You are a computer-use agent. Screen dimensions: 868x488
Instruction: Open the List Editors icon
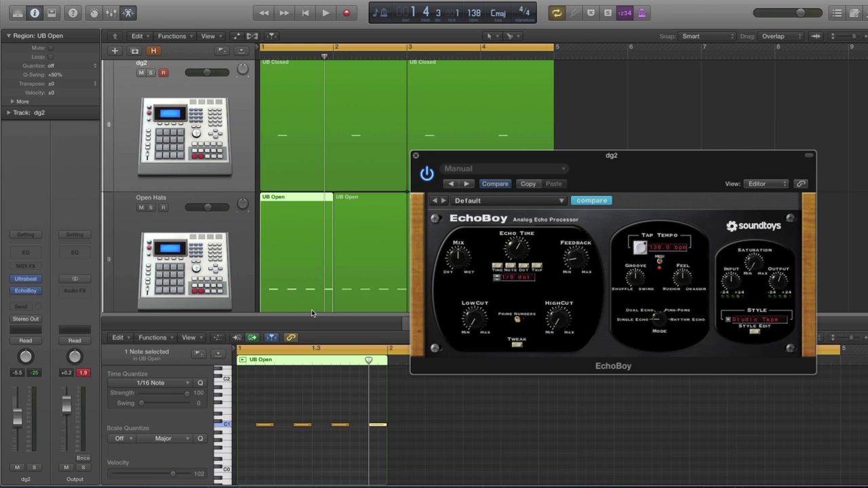coord(837,13)
